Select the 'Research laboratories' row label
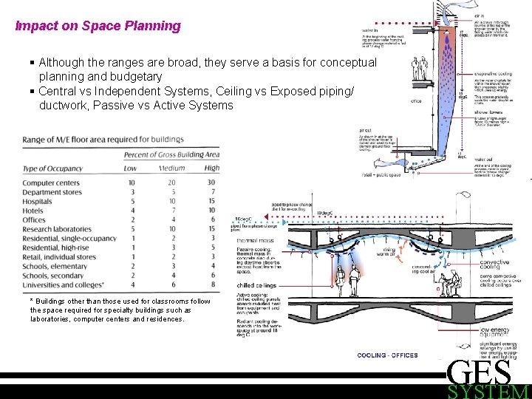Viewport: 532px width, 399px height. (x=57, y=229)
